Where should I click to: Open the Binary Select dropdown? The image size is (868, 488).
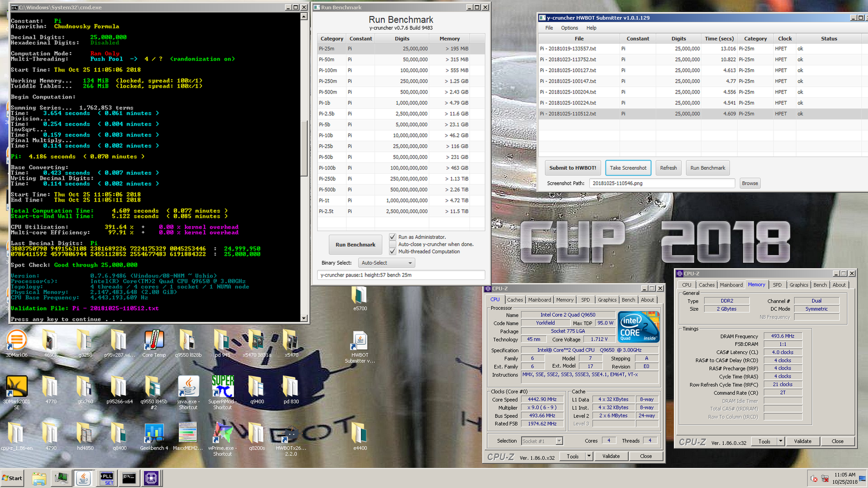[x=387, y=263]
